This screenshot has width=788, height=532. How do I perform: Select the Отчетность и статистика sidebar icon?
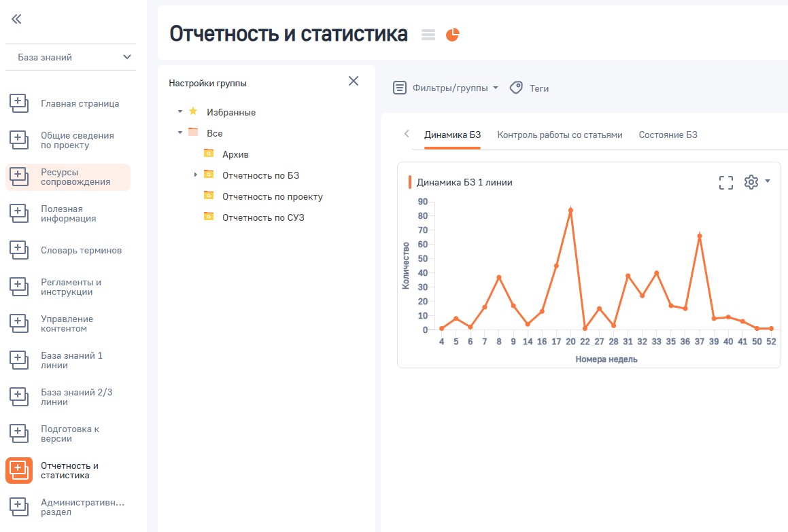(x=18, y=469)
